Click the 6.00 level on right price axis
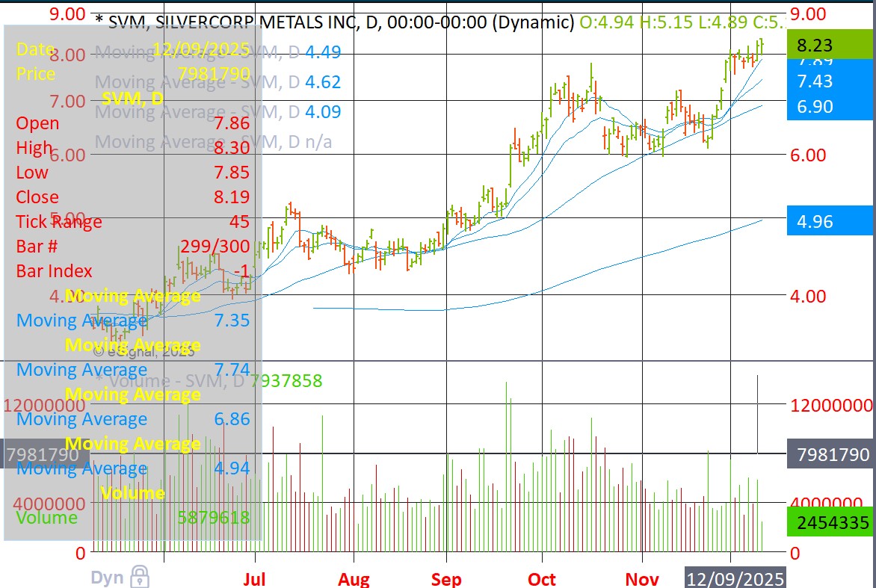876x588 pixels. pyautogui.click(x=808, y=155)
